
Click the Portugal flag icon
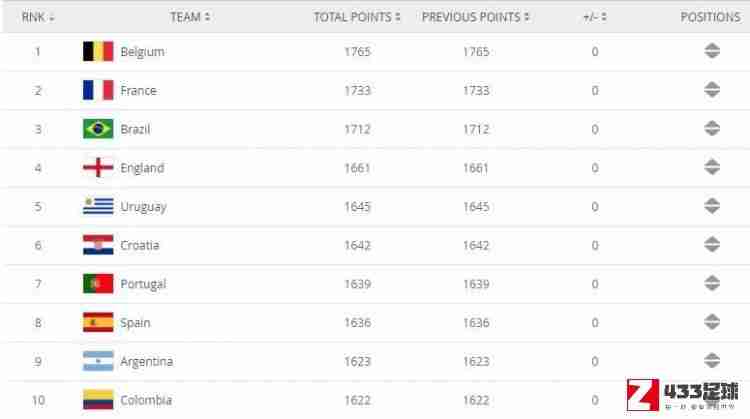[x=98, y=284]
